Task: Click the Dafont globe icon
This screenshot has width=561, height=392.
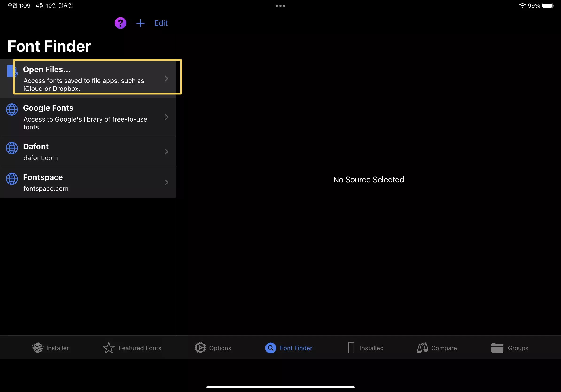Action: 12,148
